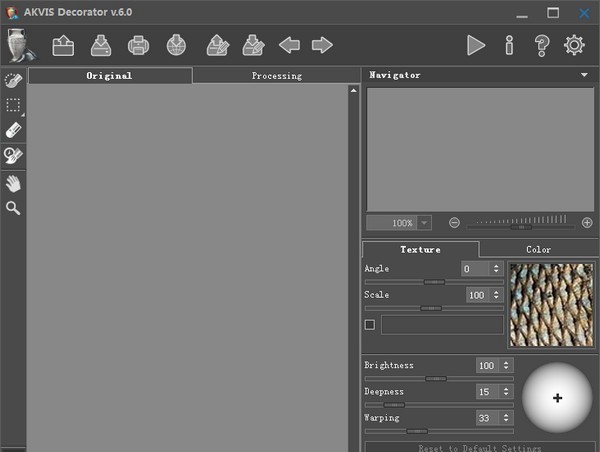
Task: Open the Texture tab
Action: 420,250
